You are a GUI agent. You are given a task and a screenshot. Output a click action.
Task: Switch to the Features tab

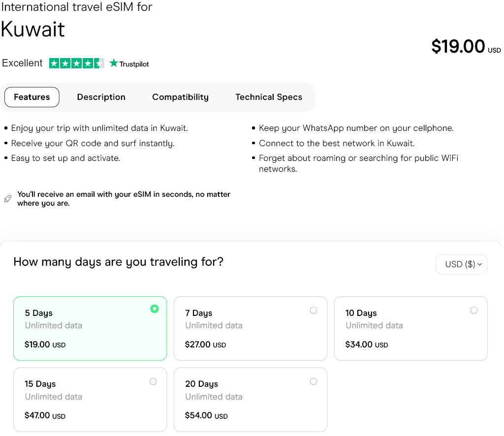click(x=32, y=97)
